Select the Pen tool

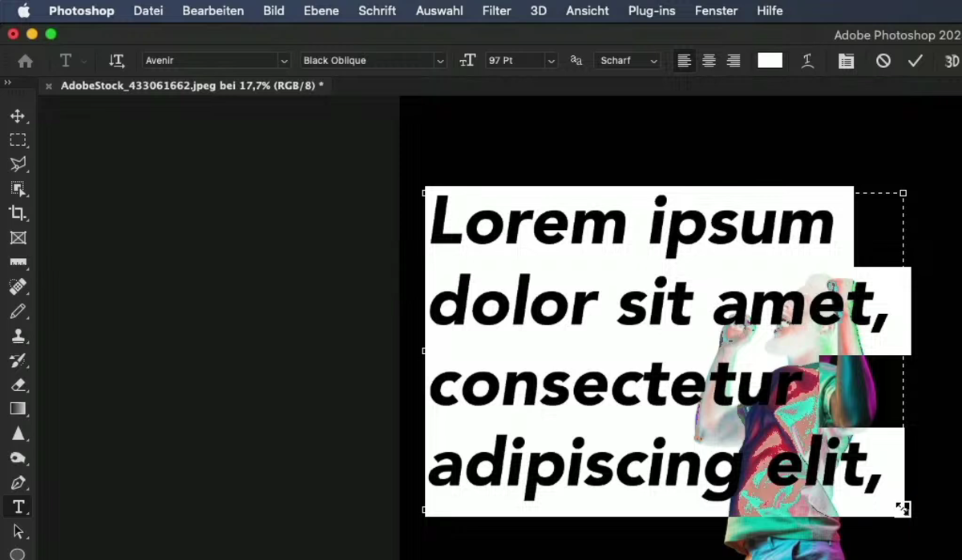18,482
